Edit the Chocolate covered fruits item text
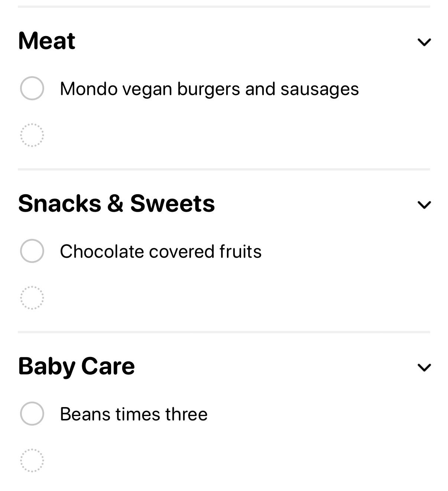448x491 pixels. pyautogui.click(x=161, y=251)
